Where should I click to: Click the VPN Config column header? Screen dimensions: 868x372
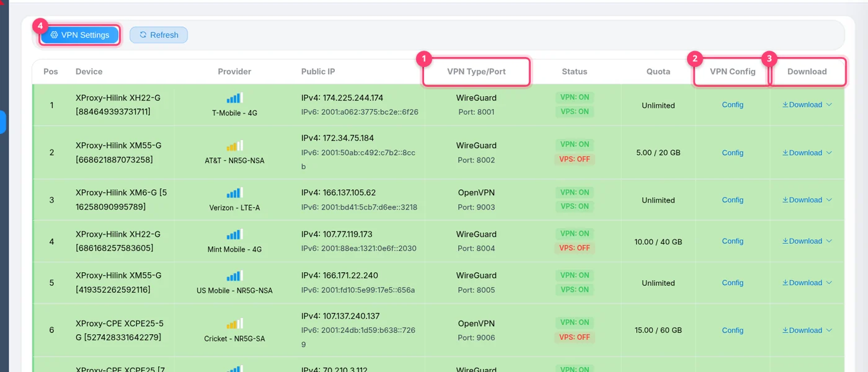[732, 71]
